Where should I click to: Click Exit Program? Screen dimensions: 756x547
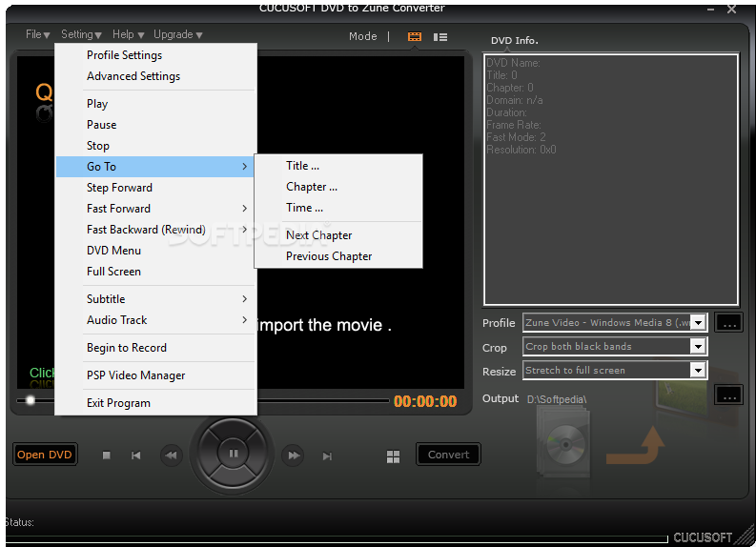pos(155,403)
